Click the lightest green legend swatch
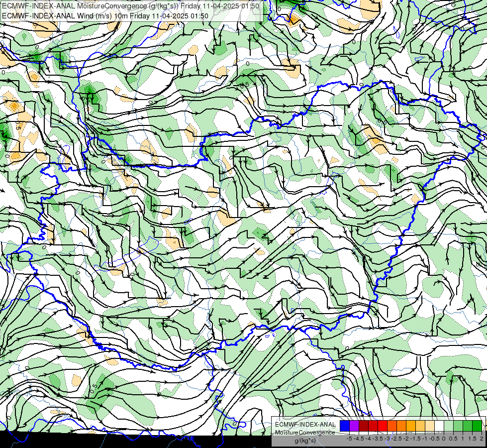487x448 pixels. click(449, 426)
